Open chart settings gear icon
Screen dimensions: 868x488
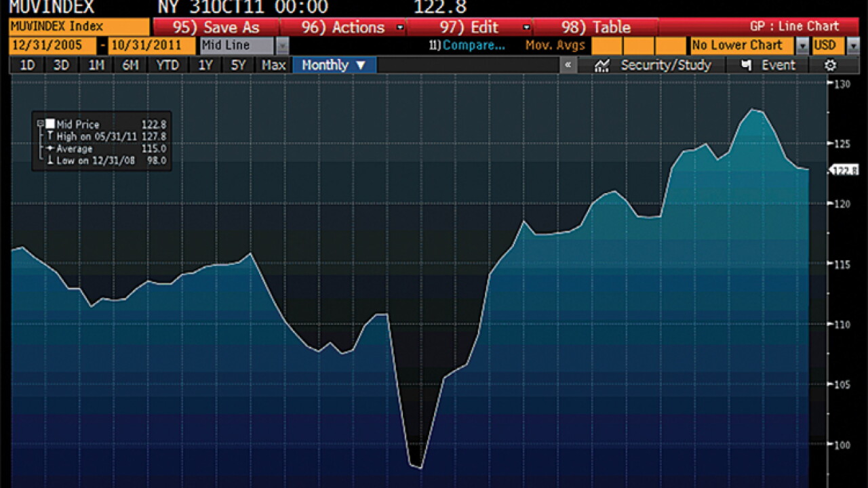click(831, 65)
